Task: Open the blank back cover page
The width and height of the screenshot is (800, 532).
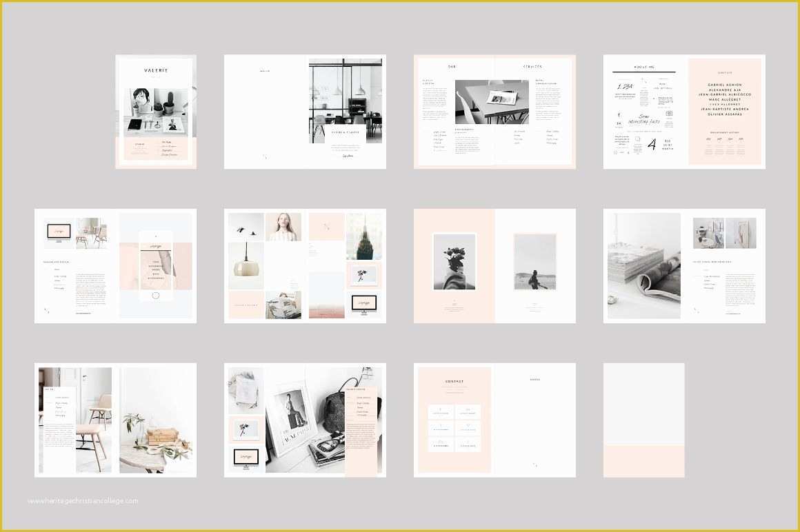Action: pos(644,420)
